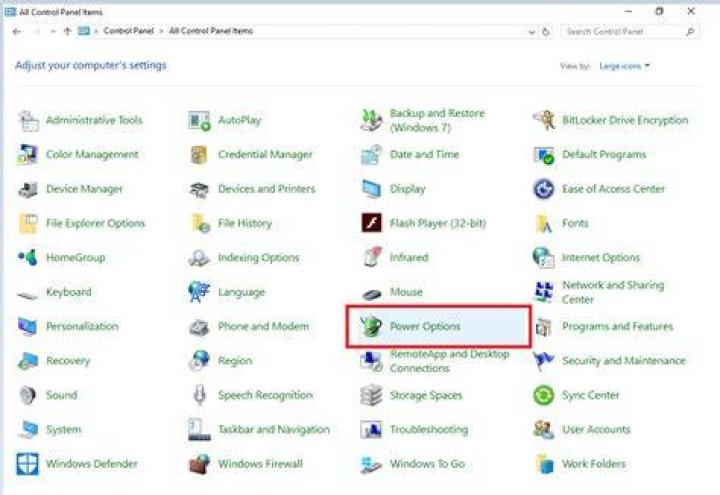720x495 pixels.
Task: Open RemoteApp and Desktop Connections link
Action: pyautogui.click(x=450, y=361)
